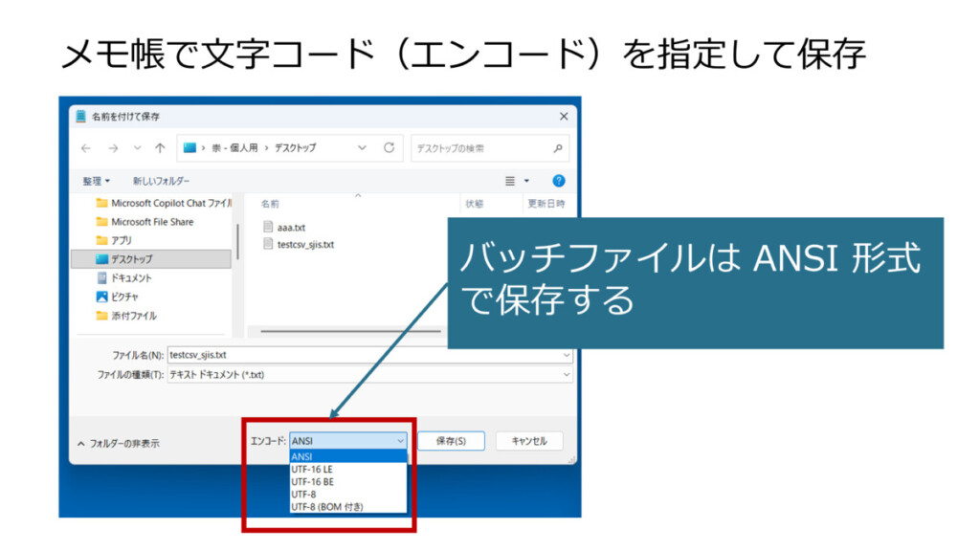This screenshot has width=980, height=551.
Task: Select UTF-16 LE encoding option
Action: click(x=312, y=470)
